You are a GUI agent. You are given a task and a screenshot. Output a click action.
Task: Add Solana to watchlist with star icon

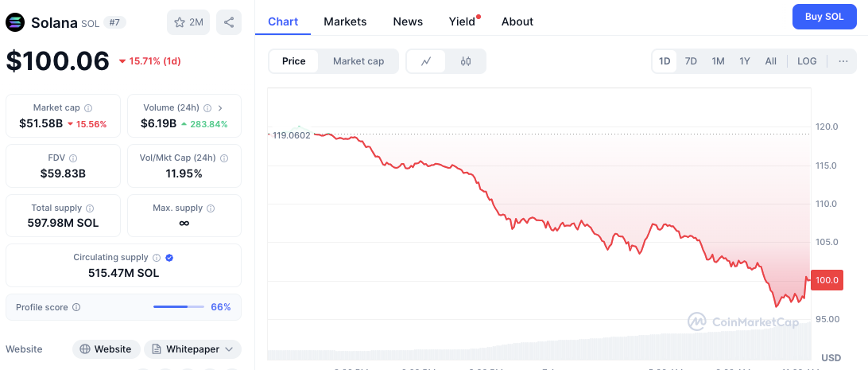tap(188, 22)
